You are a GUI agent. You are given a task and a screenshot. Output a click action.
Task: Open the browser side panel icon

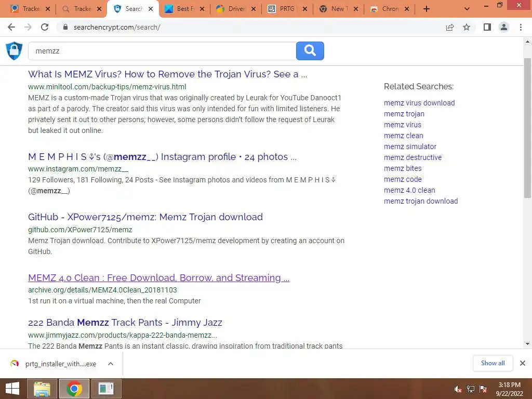(x=487, y=27)
